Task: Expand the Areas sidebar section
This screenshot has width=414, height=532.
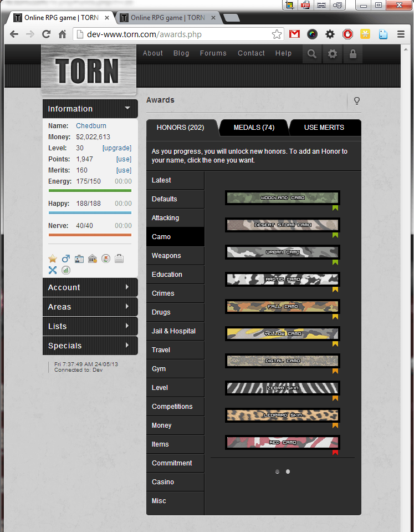Action: point(90,307)
